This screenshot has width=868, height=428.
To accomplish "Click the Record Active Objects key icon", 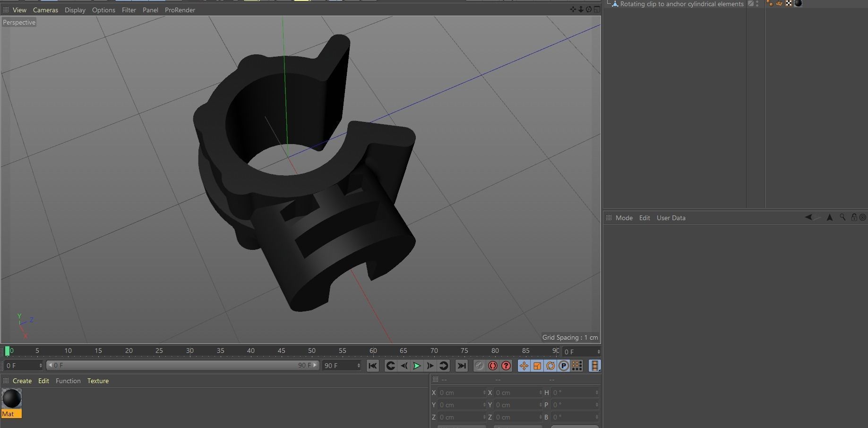I will (479, 366).
